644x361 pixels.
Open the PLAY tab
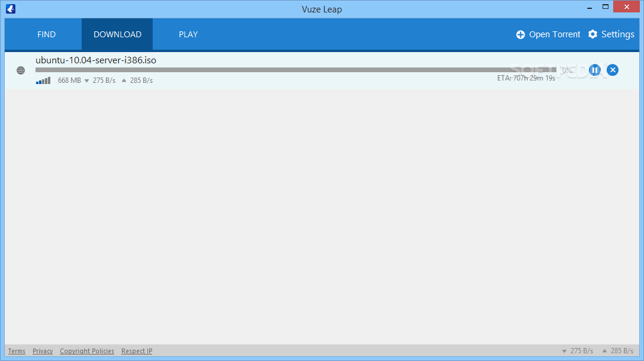[188, 34]
